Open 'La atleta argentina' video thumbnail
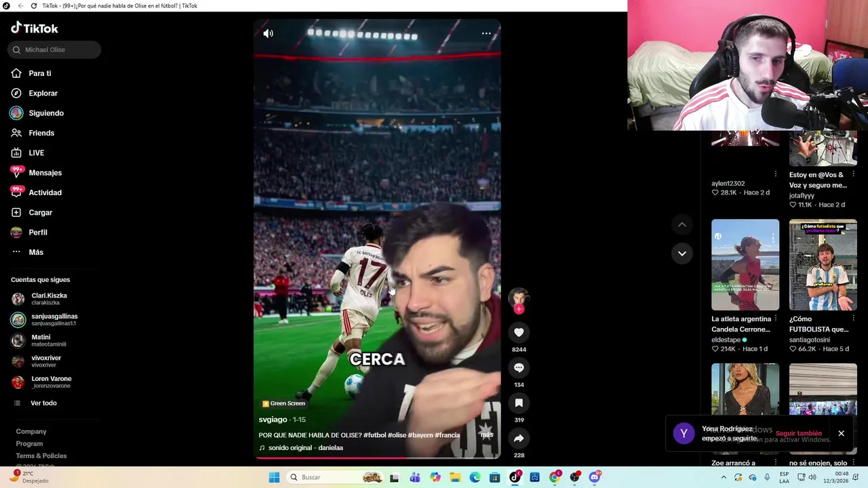Image resolution: width=868 pixels, height=488 pixels. click(x=745, y=265)
